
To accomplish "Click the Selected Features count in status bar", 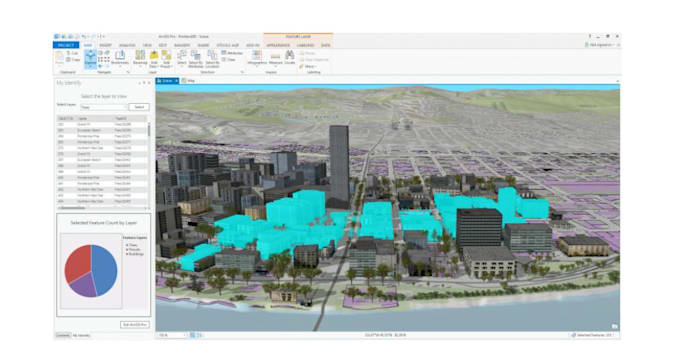I will (592, 335).
